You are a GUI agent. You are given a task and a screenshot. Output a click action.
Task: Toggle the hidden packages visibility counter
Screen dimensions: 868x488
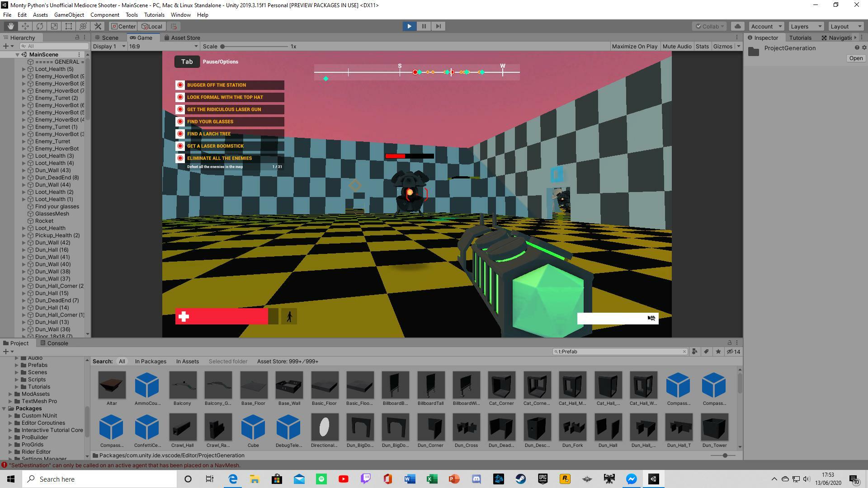point(733,352)
